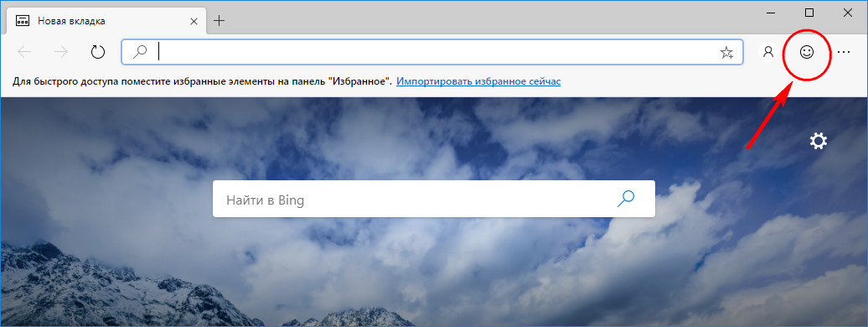Maximize the browser window
Viewport: 868px width, 327px height.
809,13
